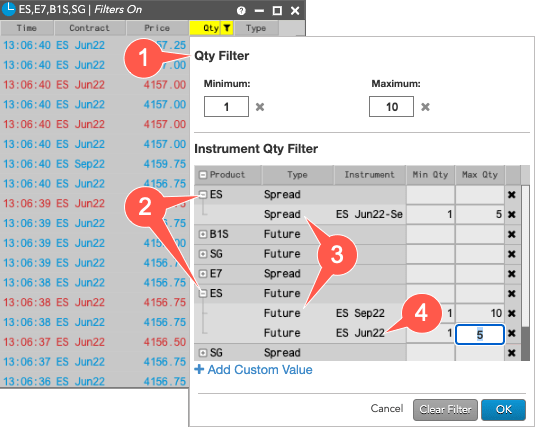Viewport: 535px width, 427px height.
Task: Clear the Minimum quantity value with X
Action: (260, 107)
